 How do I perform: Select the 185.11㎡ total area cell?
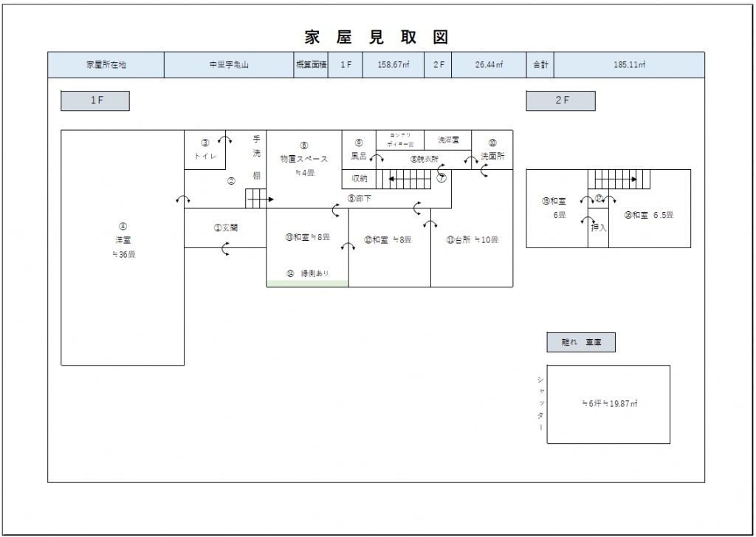[629, 65]
